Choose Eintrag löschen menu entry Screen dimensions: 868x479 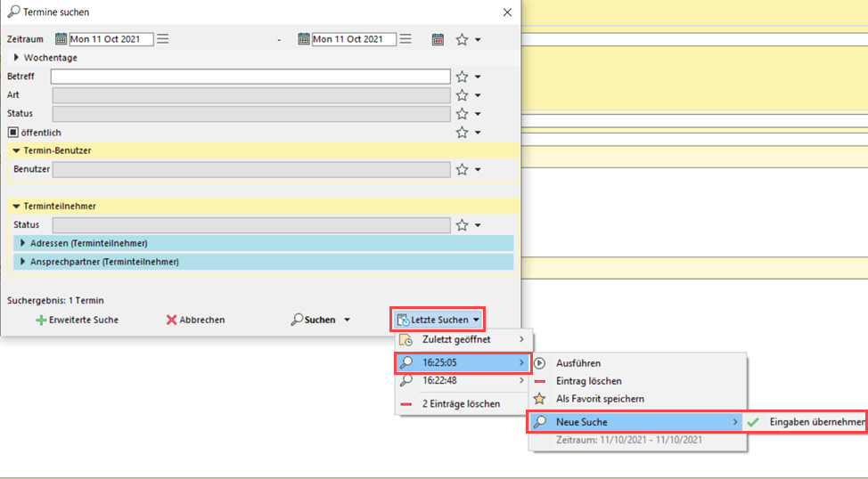[x=588, y=381]
